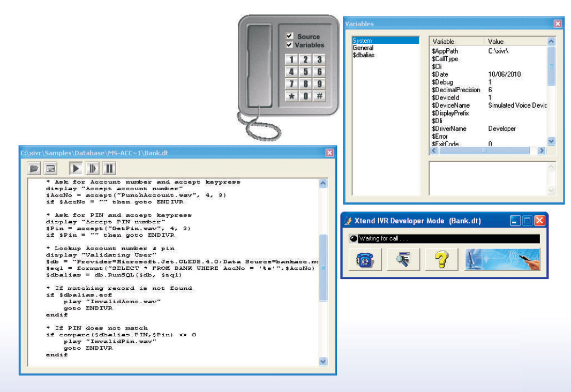Open help with the yellow question mark icon
571x392 pixels.
pyautogui.click(x=441, y=260)
